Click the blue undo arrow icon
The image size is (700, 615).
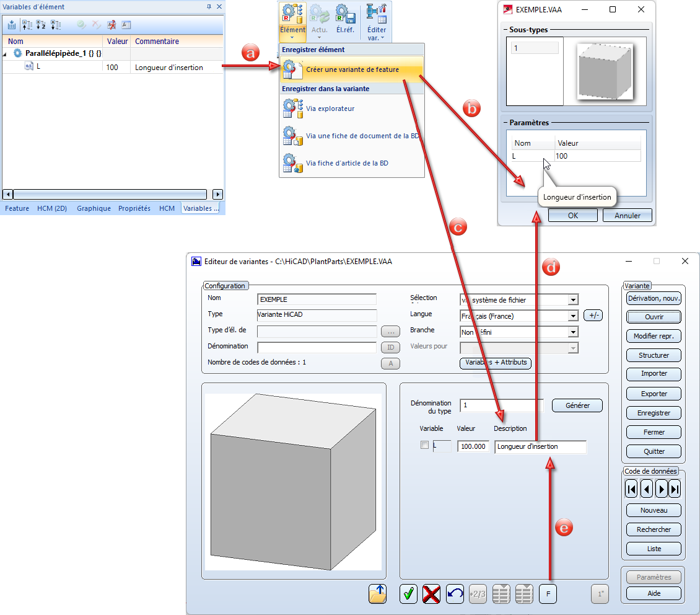[x=455, y=594]
